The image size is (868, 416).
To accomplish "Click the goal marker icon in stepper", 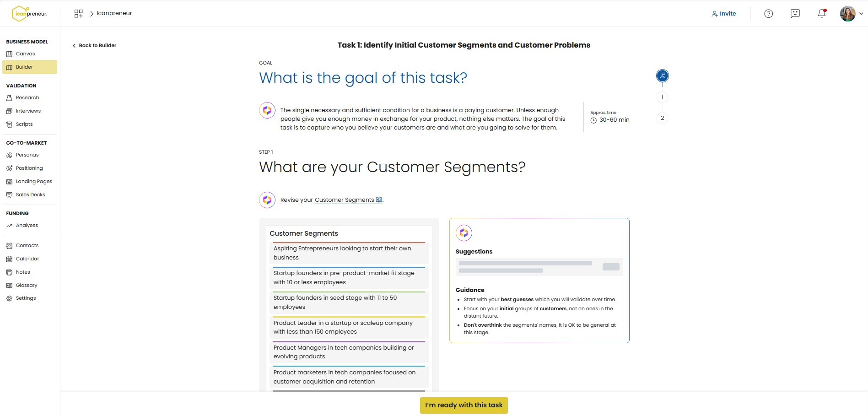I will pyautogui.click(x=662, y=76).
